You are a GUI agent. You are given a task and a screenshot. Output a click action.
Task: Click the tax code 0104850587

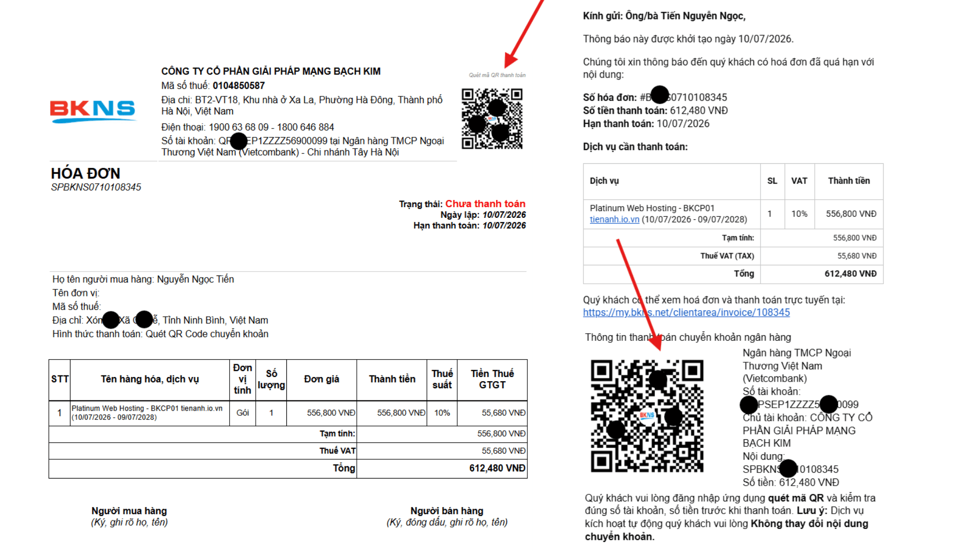pos(239,86)
